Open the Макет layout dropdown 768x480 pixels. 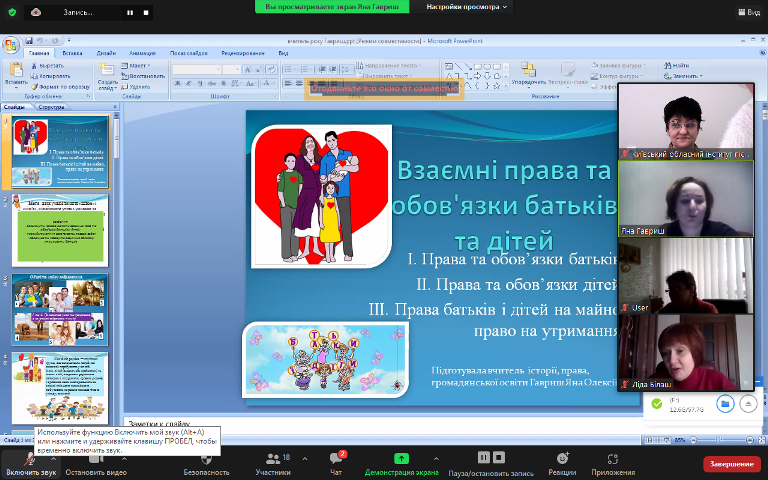tap(136, 66)
